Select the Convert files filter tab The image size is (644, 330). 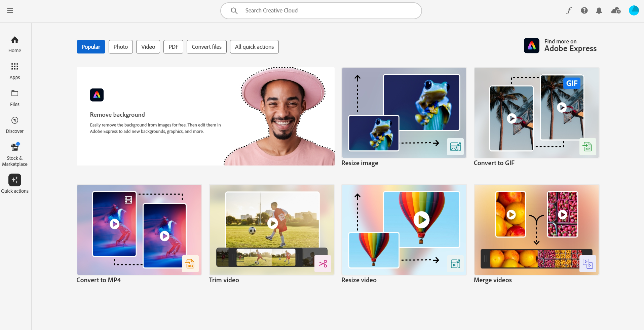(206, 47)
